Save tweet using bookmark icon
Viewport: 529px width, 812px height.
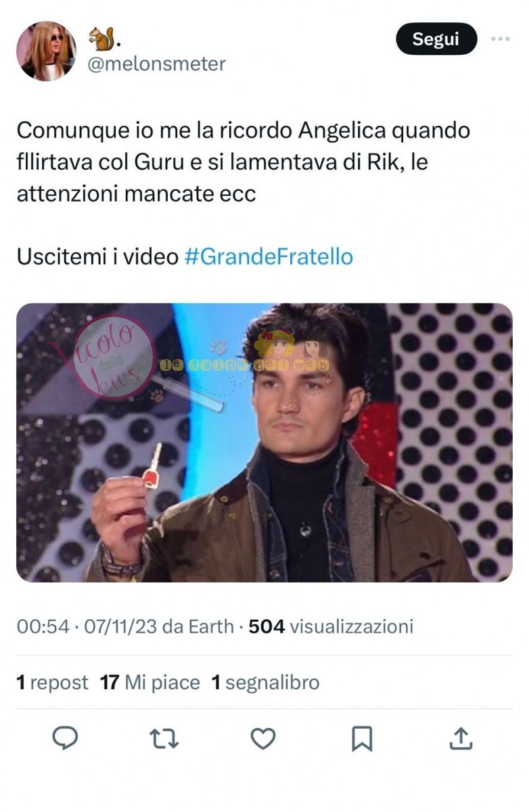click(362, 738)
